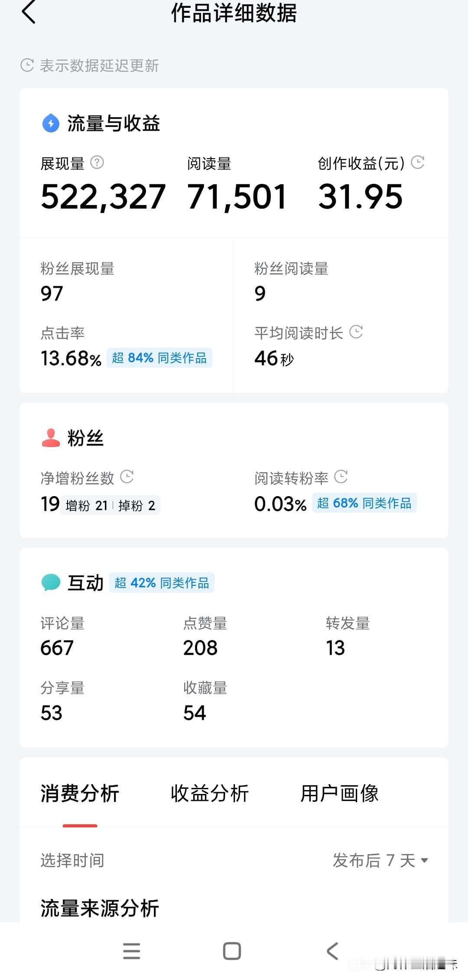Select the 消费分析 tab
This screenshot has width=468, height=980.
coord(80,794)
